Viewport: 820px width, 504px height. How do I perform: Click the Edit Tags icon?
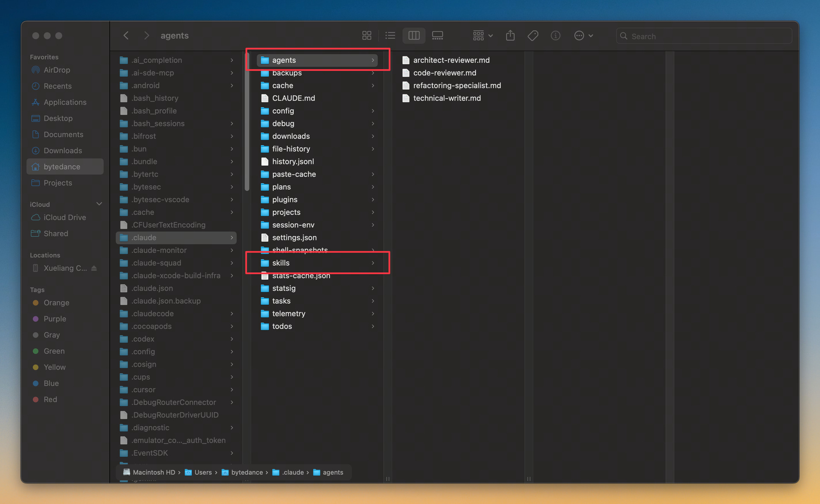(533, 36)
